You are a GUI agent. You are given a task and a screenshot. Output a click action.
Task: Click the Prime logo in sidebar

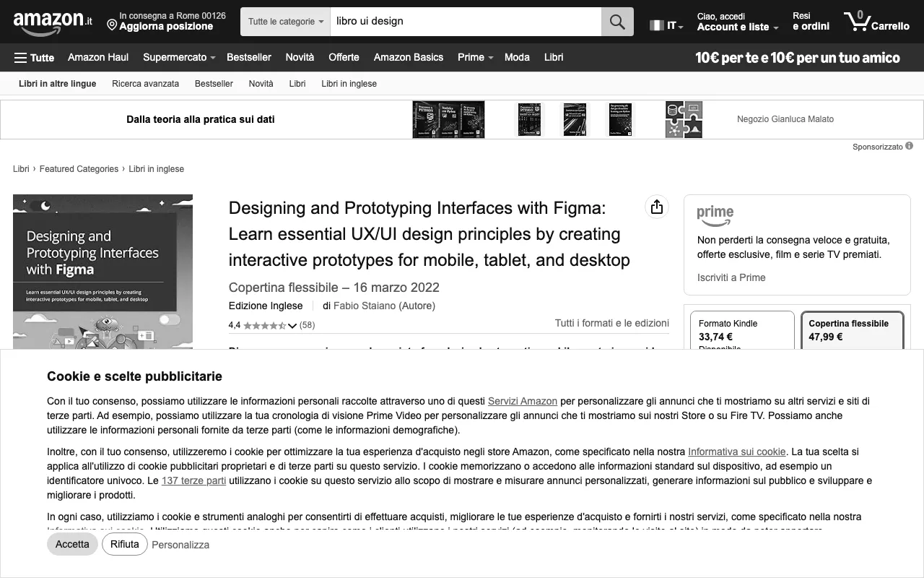(715, 215)
